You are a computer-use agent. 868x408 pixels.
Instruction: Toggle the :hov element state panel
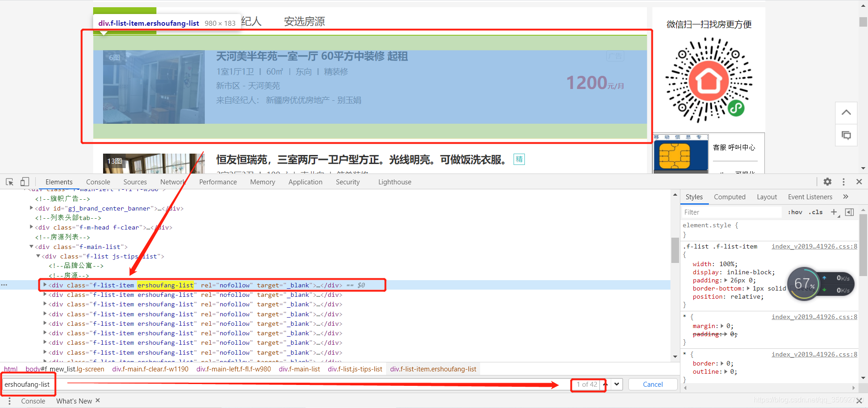click(795, 212)
